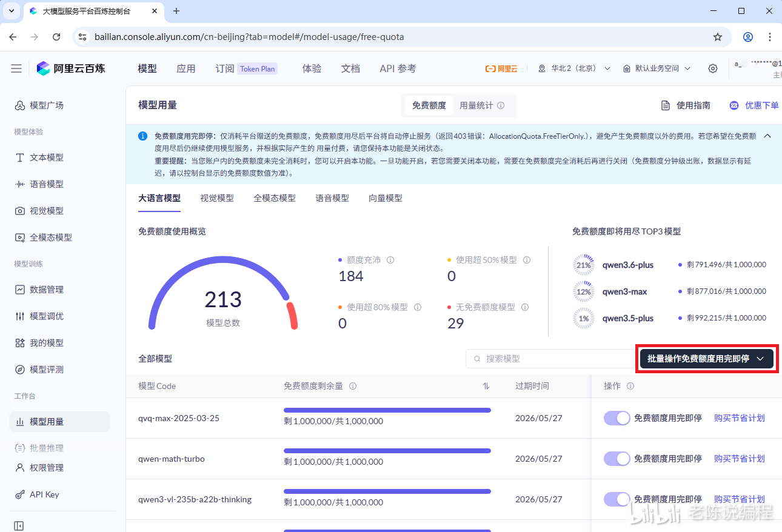This screenshot has height=532, width=782.
Task: Go to 模型调优 in the sidebar
Action: click(x=39, y=316)
